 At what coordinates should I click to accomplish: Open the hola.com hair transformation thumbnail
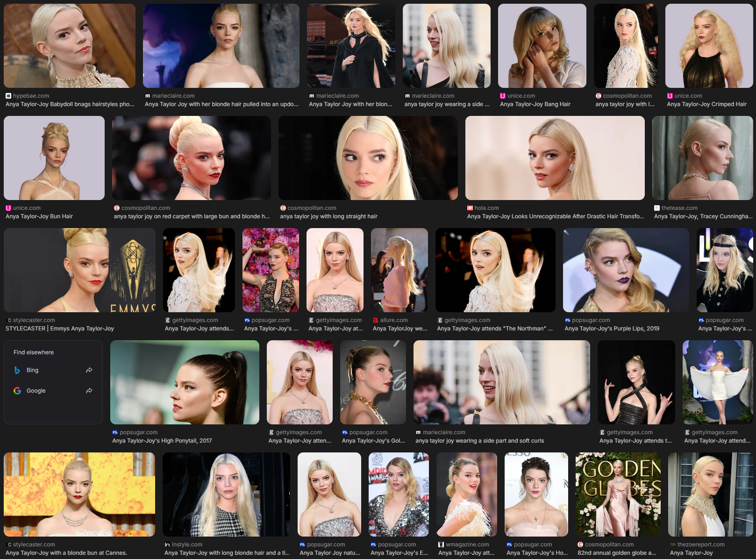[555, 158]
